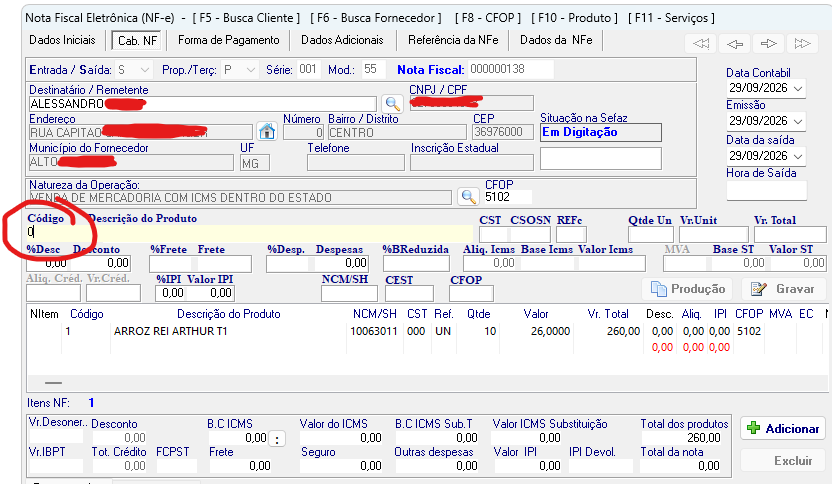Open the Dados da NFe tab
This screenshot has width=832, height=484.
click(x=556, y=40)
